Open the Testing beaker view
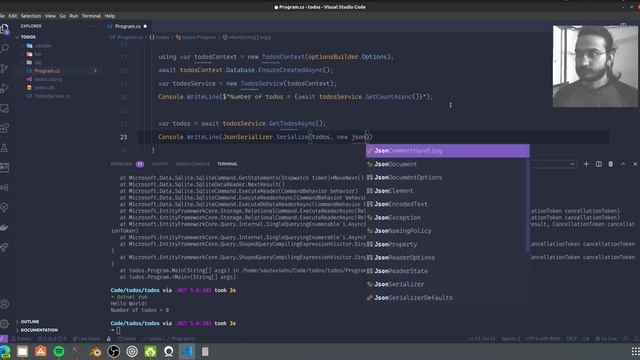 tap(4, 148)
